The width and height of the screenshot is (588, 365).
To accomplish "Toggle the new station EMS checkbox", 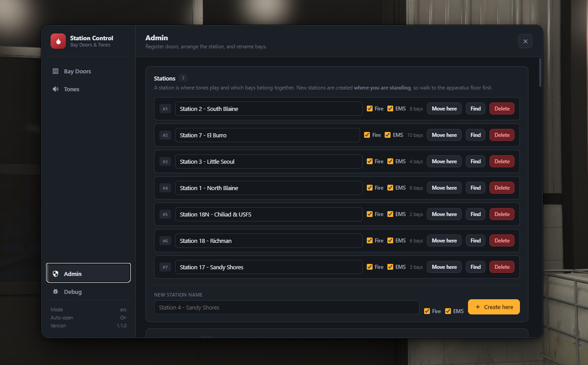I will [448, 311].
